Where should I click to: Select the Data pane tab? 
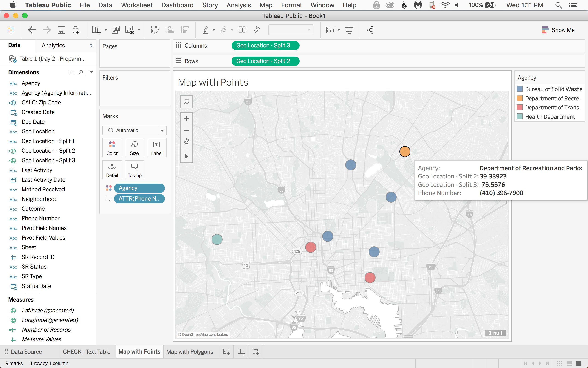[14, 45]
